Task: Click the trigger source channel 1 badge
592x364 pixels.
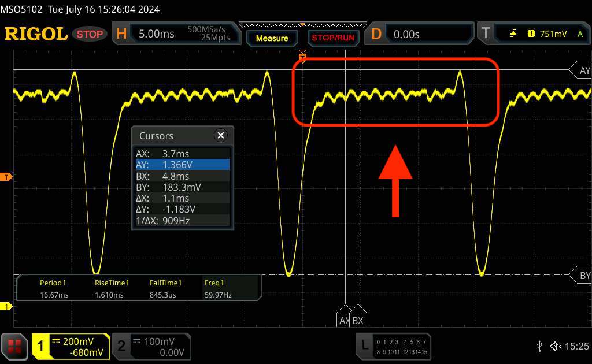Action: tap(531, 34)
